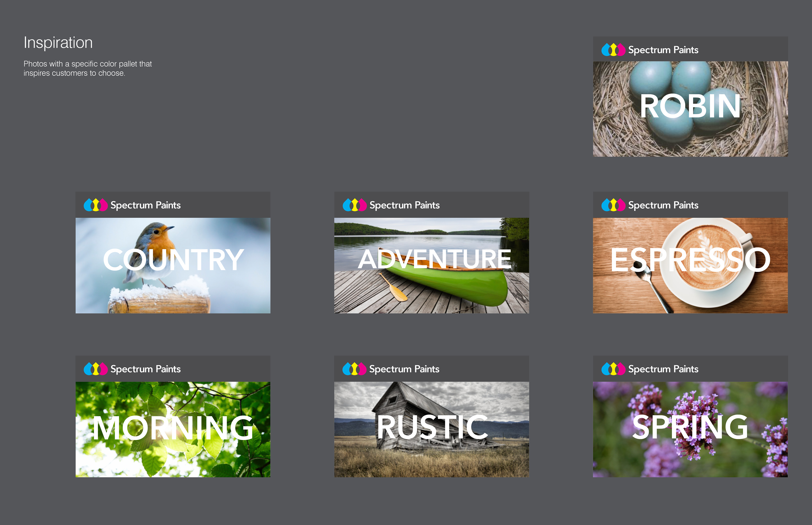Select the ADVENTURE green canoe image
Screen dimensions: 812x525
tap(432, 265)
